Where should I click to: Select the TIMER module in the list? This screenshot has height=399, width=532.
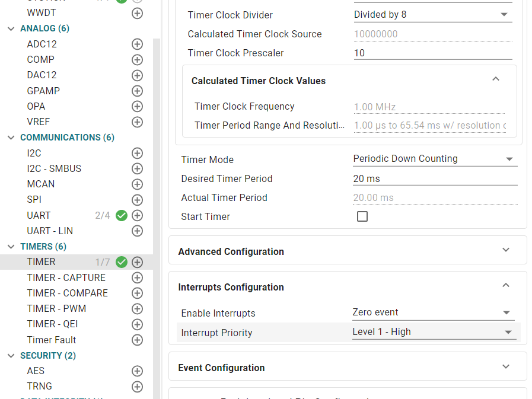coord(41,262)
